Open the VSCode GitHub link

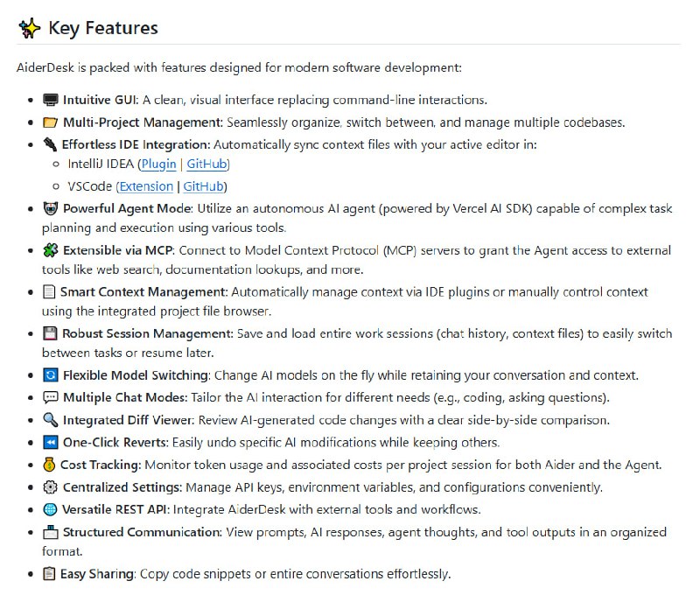click(203, 186)
